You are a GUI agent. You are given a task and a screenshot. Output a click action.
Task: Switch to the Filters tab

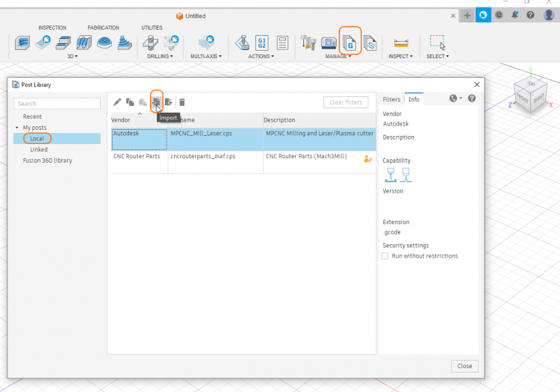pyautogui.click(x=391, y=99)
